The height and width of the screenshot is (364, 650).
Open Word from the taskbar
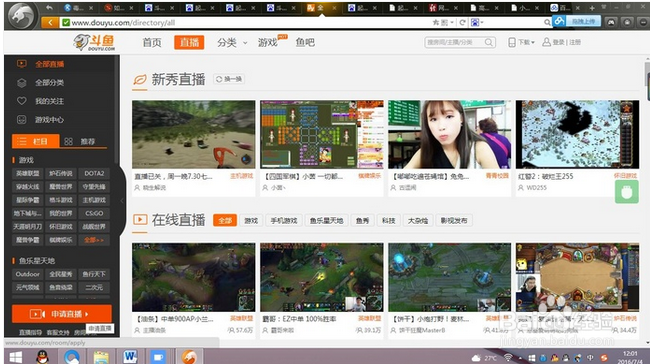pos(130,357)
